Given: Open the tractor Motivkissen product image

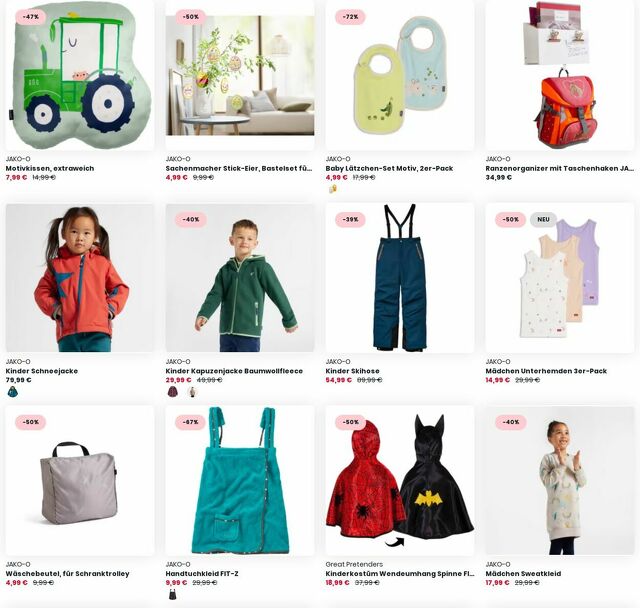Looking at the screenshot, I should (80, 75).
